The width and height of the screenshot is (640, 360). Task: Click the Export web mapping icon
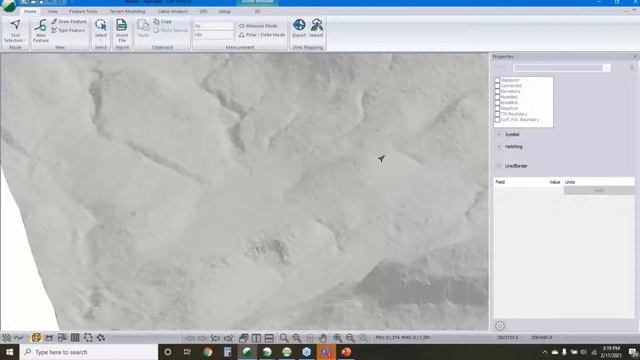coord(299,25)
